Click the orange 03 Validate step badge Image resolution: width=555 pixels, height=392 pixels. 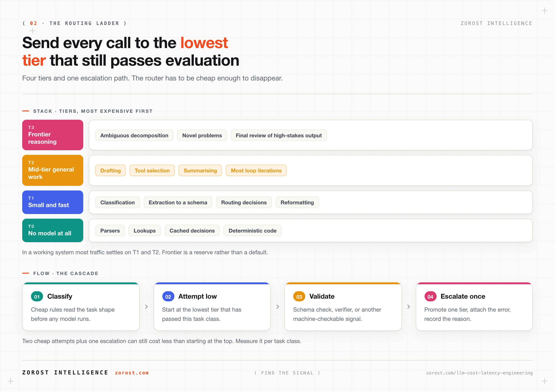pyautogui.click(x=299, y=297)
